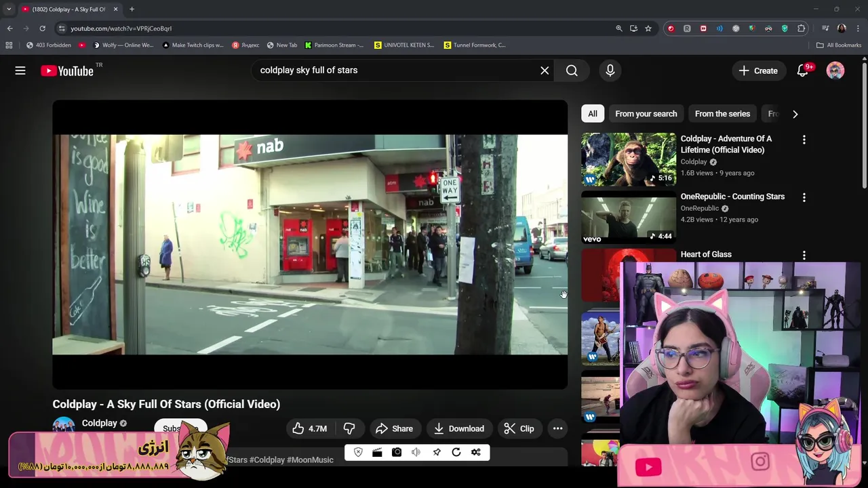This screenshot has width=868, height=488.
Task: Open OneRepublic Counting Stars thumbnail
Action: pos(629,218)
